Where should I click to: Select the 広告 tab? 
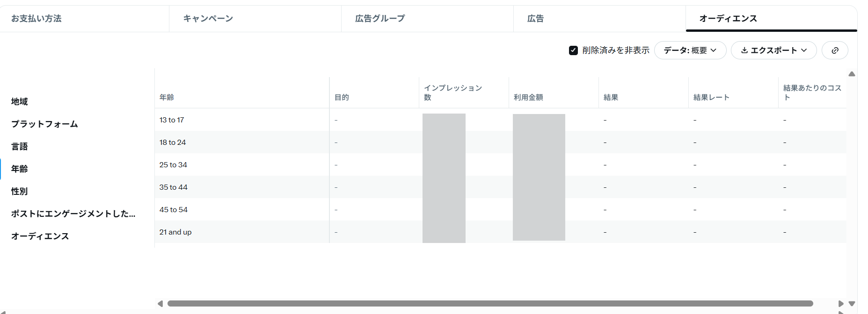coord(535,19)
